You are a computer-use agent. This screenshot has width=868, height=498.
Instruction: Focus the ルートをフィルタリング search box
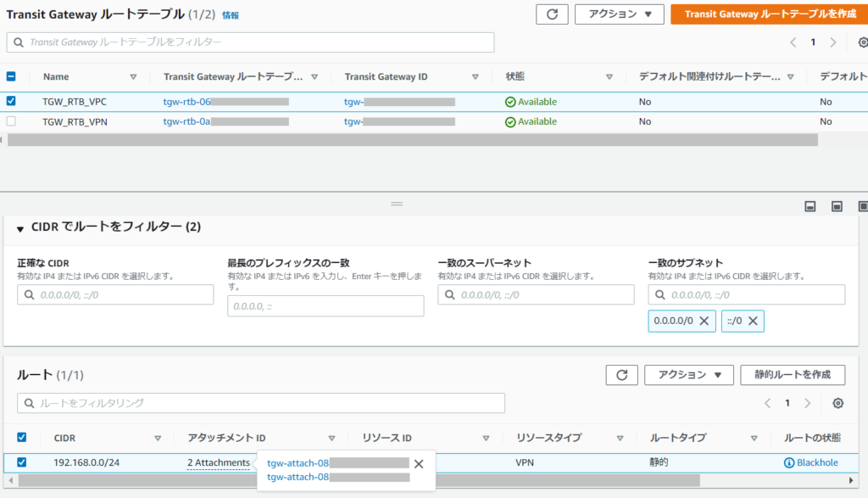(261, 403)
